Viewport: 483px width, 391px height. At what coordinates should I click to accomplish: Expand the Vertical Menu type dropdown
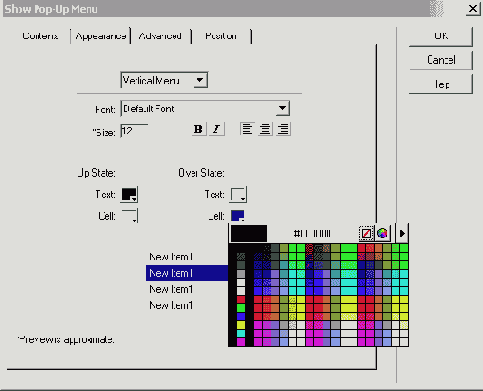[x=200, y=80]
